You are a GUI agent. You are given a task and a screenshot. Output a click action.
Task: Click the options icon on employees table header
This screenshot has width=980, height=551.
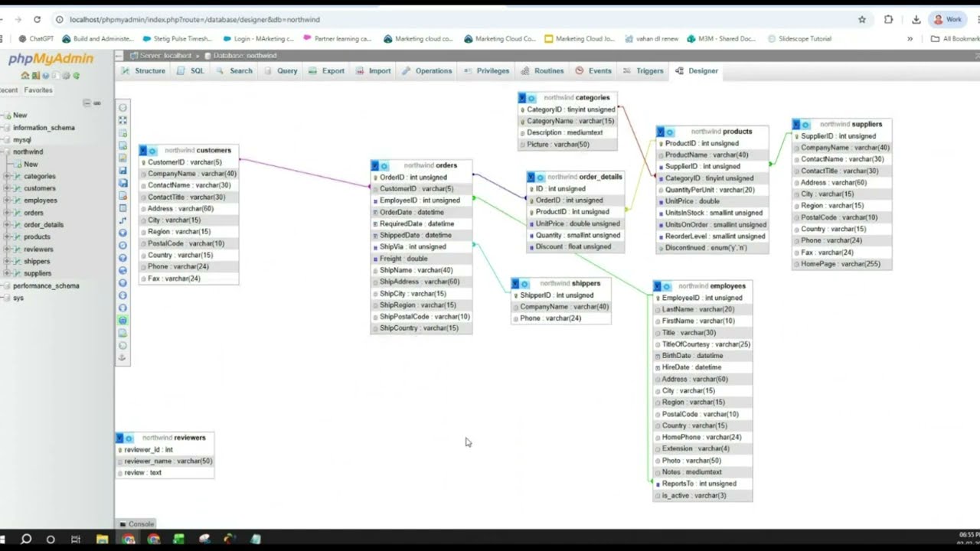pos(667,286)
